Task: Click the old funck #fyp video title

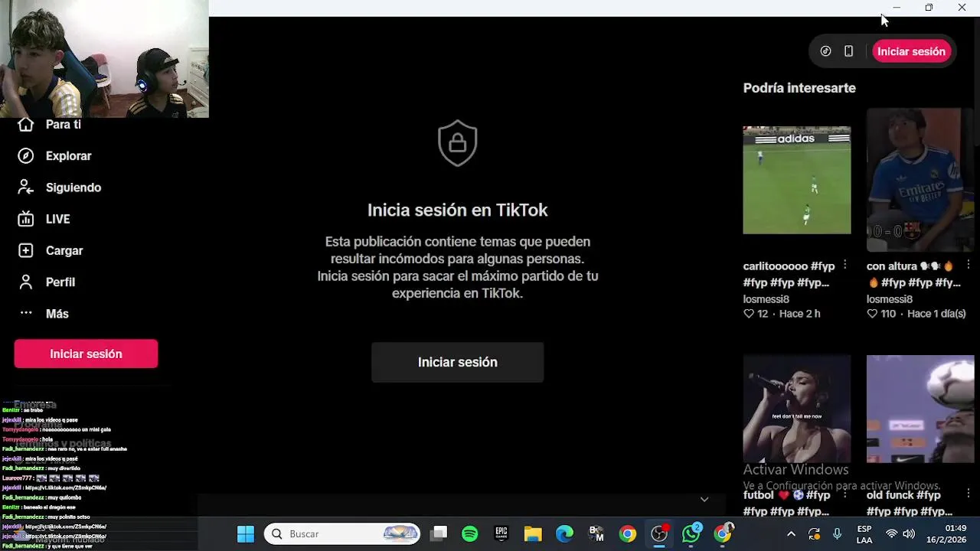Action: [910, 504]
